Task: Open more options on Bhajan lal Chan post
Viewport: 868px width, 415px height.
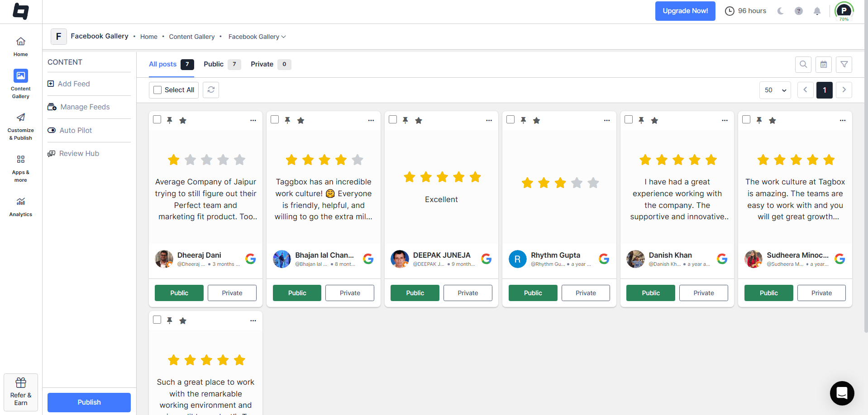Action: coord(371,120)
